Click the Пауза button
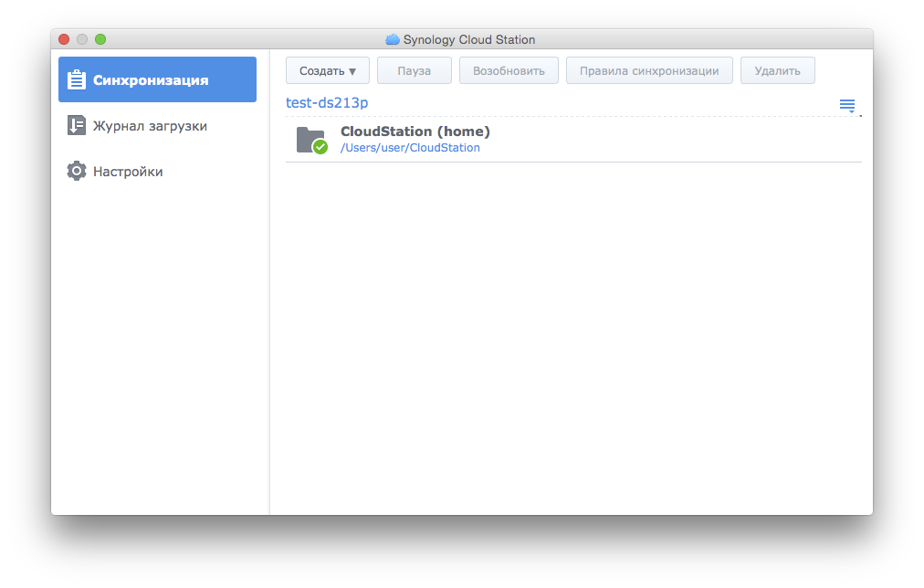The width and height of the screenshot is (924, 588). click(415, 70)
